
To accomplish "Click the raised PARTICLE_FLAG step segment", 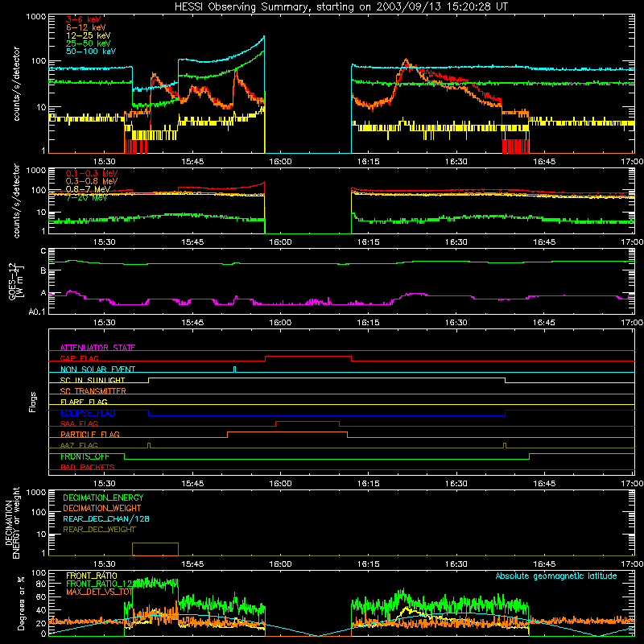I will coord(287,432).
